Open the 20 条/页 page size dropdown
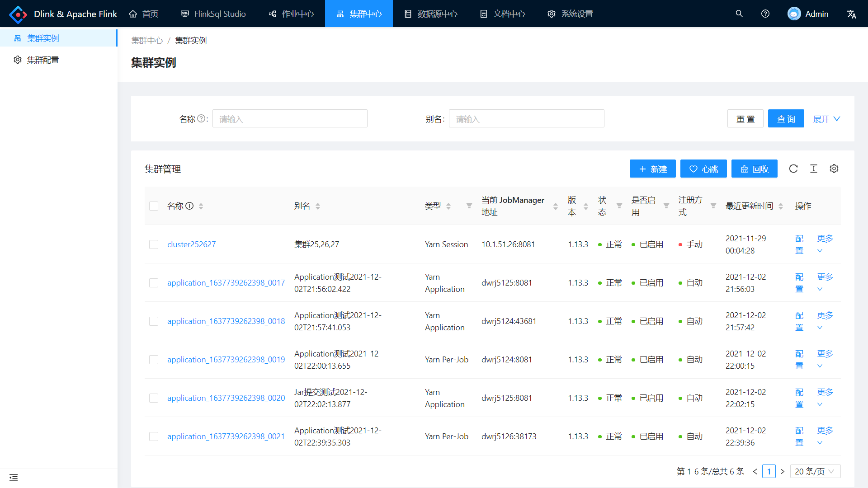Viewport: 868px width, 488px height. pyautogui.click(x=815, y=471)
